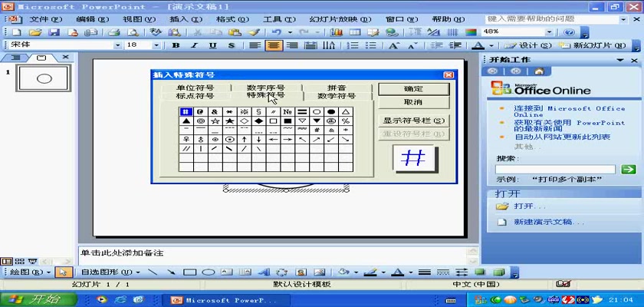Toggle Underline formatting
Screen dimensions: 644x307
tap(213, 45)
